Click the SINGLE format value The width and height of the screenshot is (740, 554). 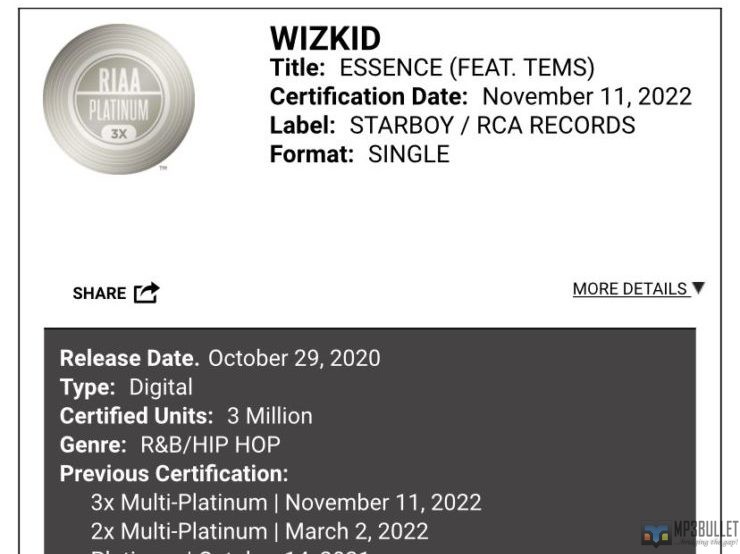409,155
